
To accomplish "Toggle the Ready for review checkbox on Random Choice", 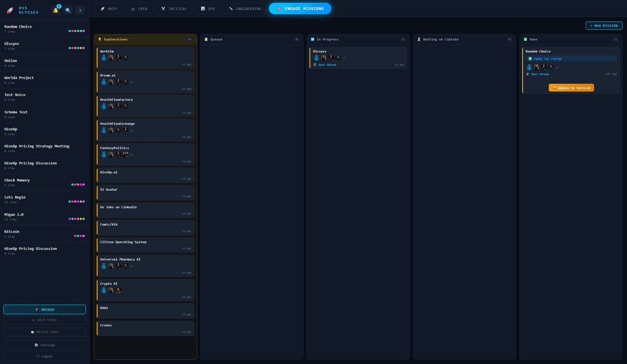I will [x=530, y=58].
